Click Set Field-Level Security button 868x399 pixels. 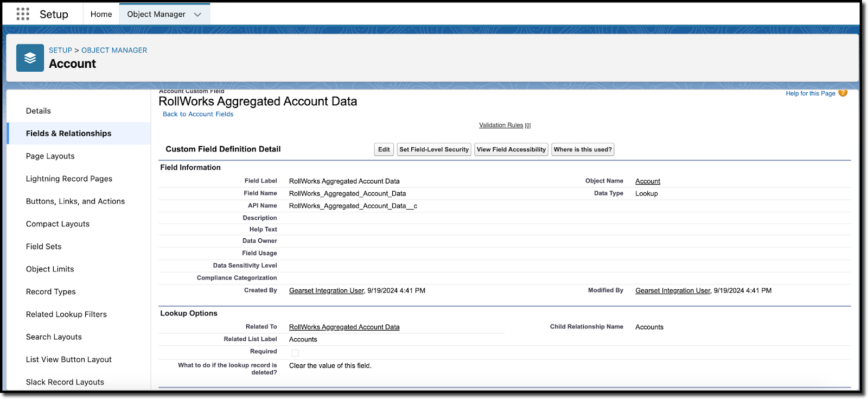pos(434,149)
